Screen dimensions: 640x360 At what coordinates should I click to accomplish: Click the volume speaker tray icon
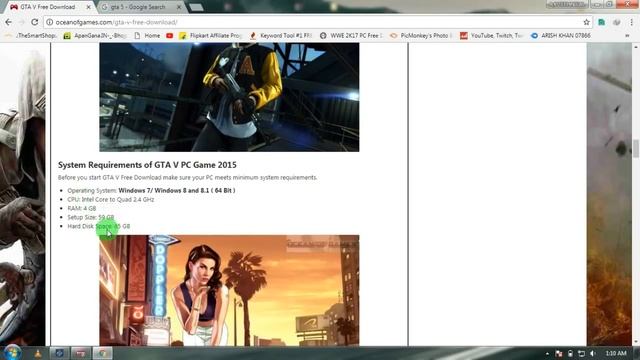pos(593,353)
